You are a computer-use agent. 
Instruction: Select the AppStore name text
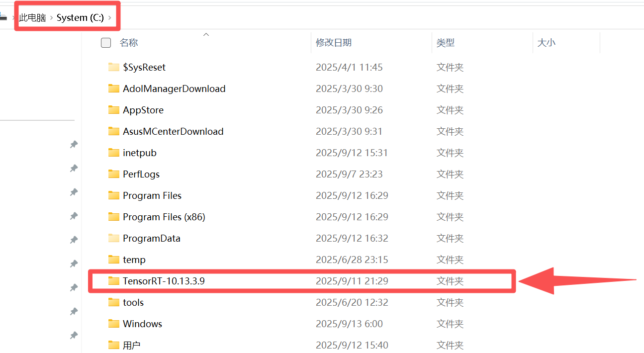click(x=143, y=110)
